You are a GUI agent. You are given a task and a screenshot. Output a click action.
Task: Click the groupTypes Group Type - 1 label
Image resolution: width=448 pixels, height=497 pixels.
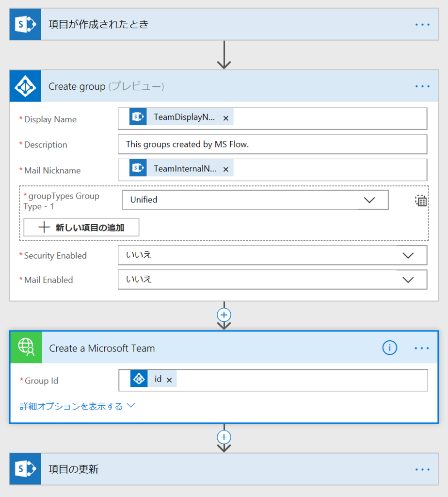click(x=61, y=201)
